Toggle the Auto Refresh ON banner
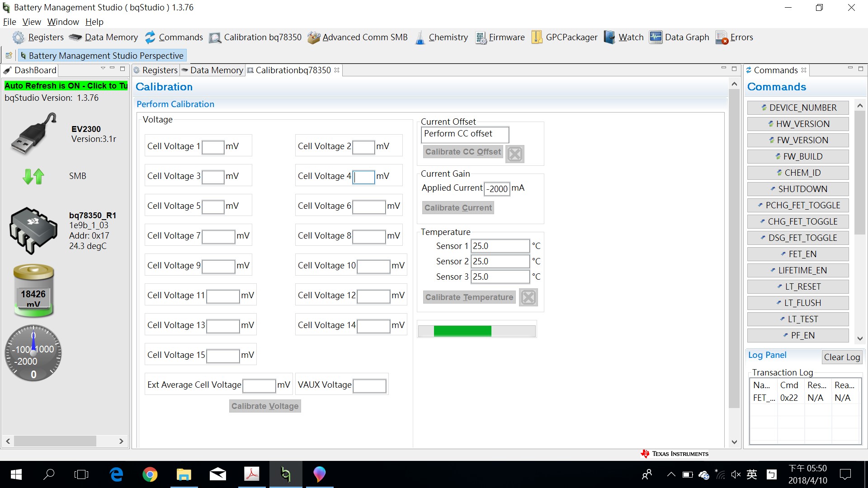 pos(66,86)
